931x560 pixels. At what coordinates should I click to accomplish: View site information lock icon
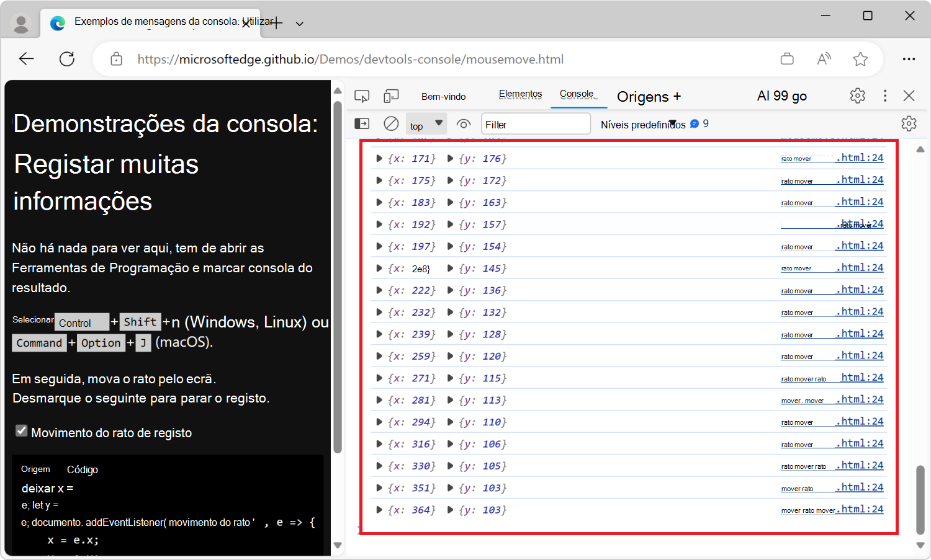tap(116, 59)
